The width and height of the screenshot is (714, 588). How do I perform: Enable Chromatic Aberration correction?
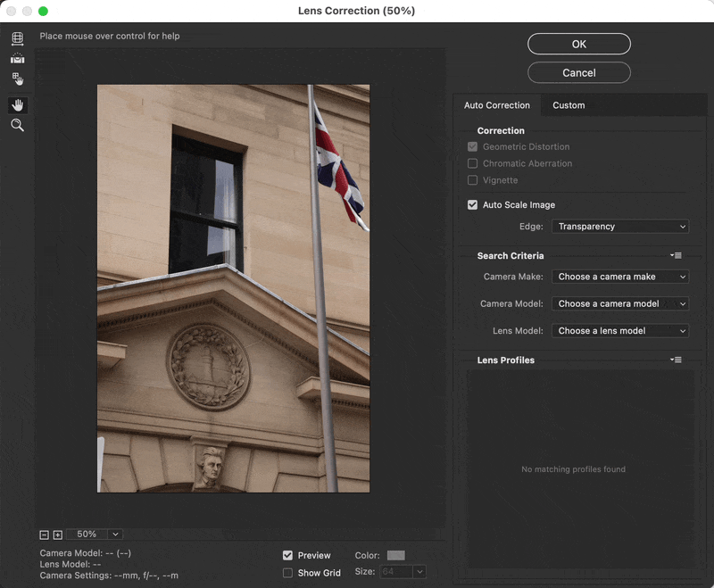(473, 163)
